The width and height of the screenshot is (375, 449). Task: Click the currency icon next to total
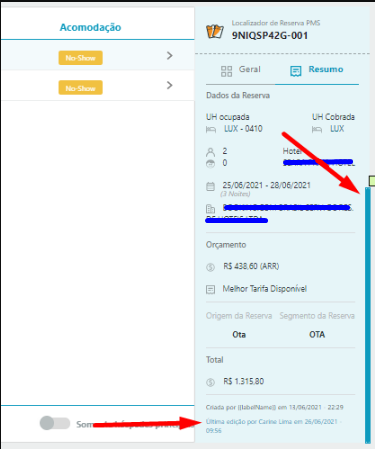(x=210, y=382)
